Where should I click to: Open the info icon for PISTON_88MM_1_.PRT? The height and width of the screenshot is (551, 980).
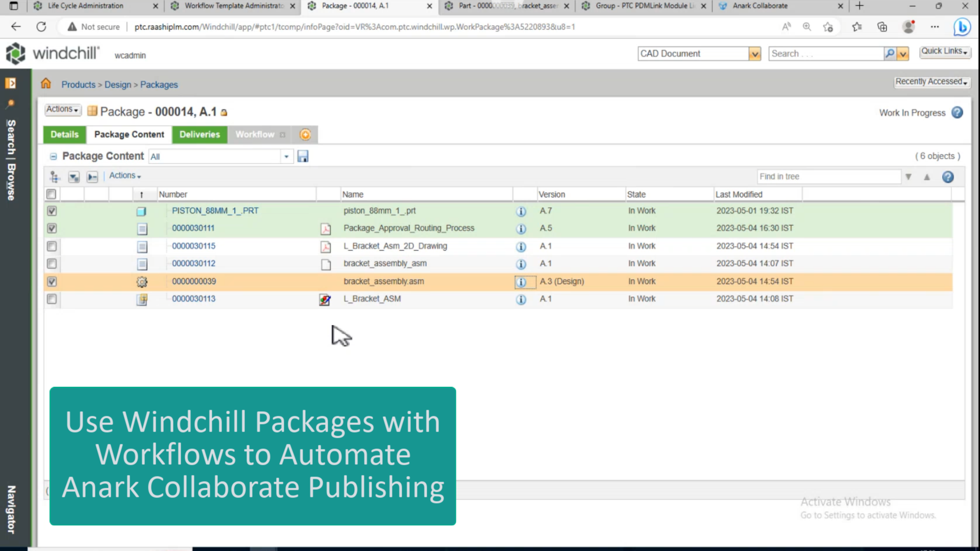pos(521,211)
